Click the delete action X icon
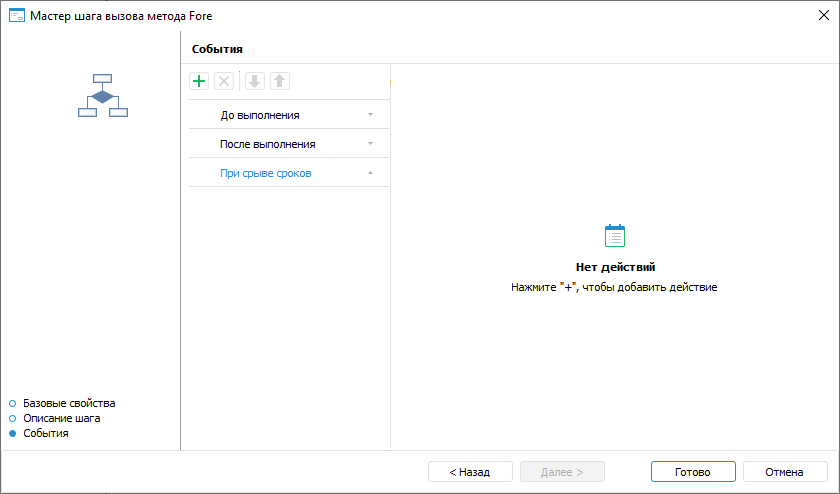The height and width of the screenshot is (494, 840). [224, 81]
